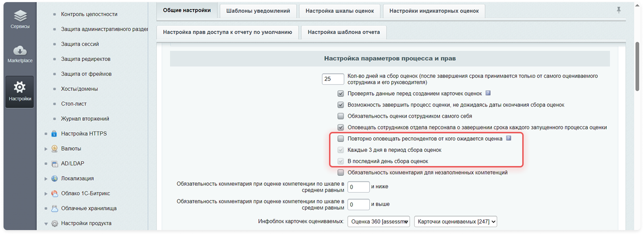Toggle В последний день сбора оценок
This screenshot has height=235, width=644.
(341, 161)
